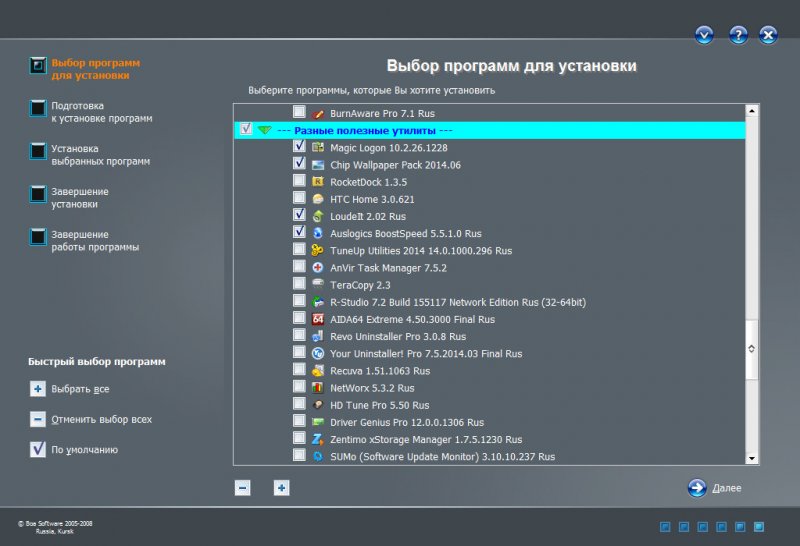Click the AIDA64 Extreme icon

318,319
